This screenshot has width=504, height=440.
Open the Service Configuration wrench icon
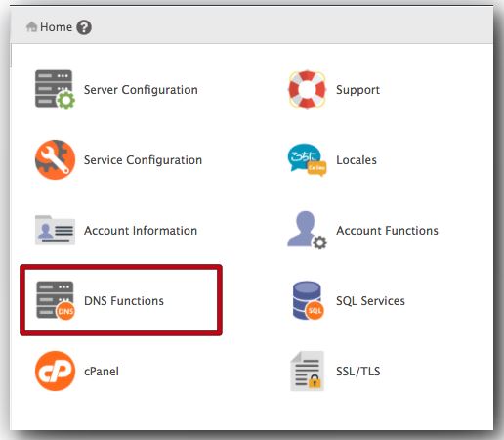click(55, 159)
